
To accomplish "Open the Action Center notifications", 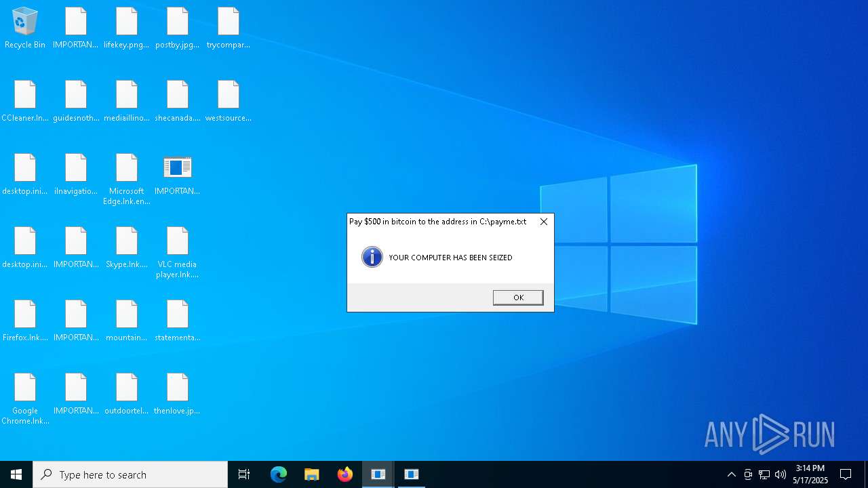I will click(x=846, y=474).
